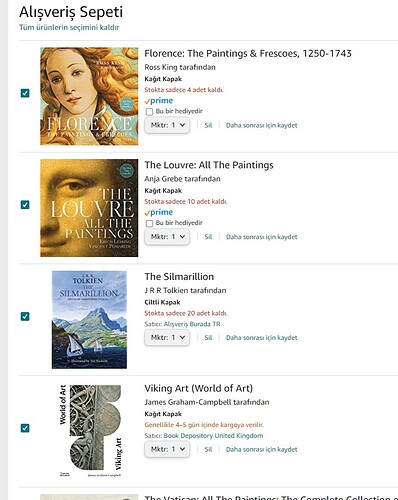
Task: Uncheck the Viking Art item selection checkbox
Action: [25, 428]
